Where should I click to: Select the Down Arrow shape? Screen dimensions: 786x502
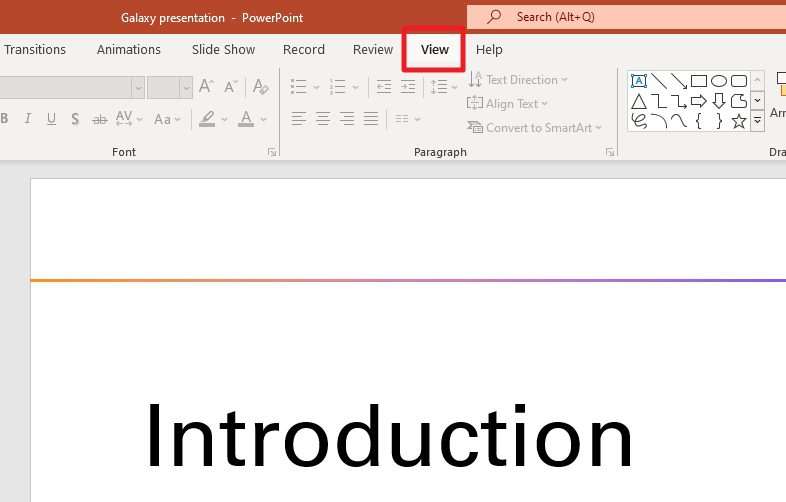click(x=719, y=101)
